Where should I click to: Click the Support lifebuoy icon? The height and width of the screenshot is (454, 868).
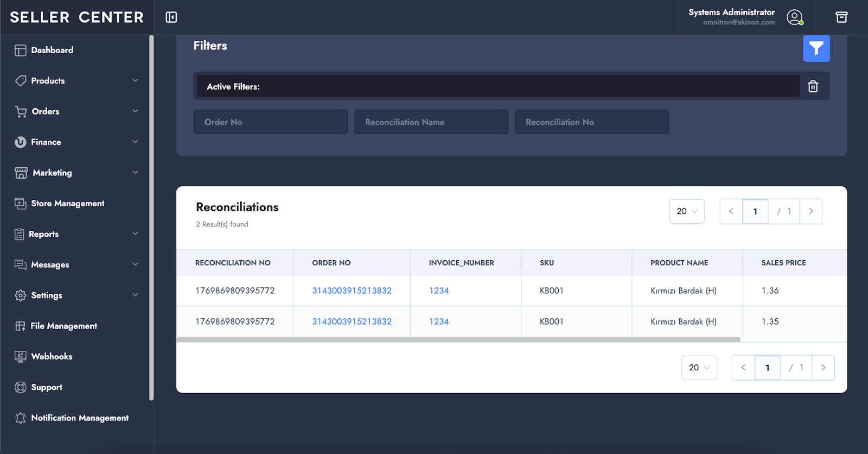click(21, 387)
